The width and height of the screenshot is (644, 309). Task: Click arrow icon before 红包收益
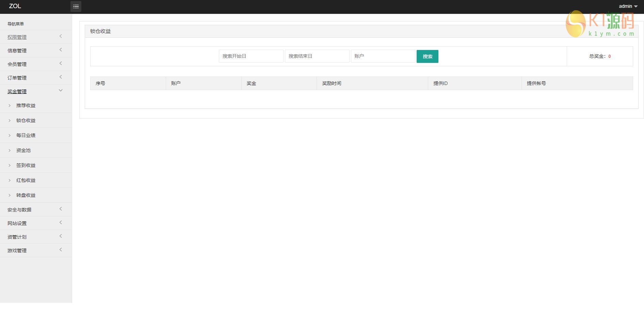(x=10, y=181)
